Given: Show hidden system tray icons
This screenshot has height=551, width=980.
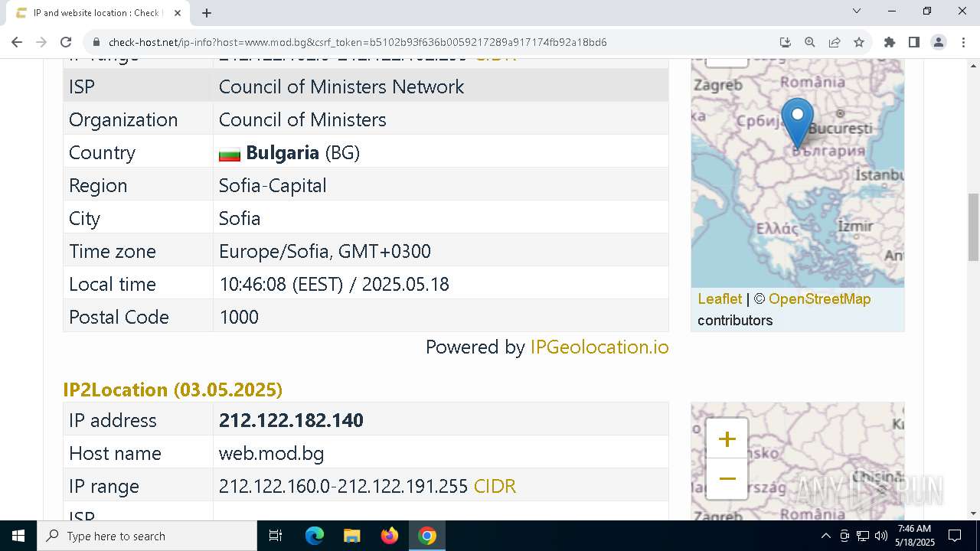Looking at the screenshot, I should 825,536.
